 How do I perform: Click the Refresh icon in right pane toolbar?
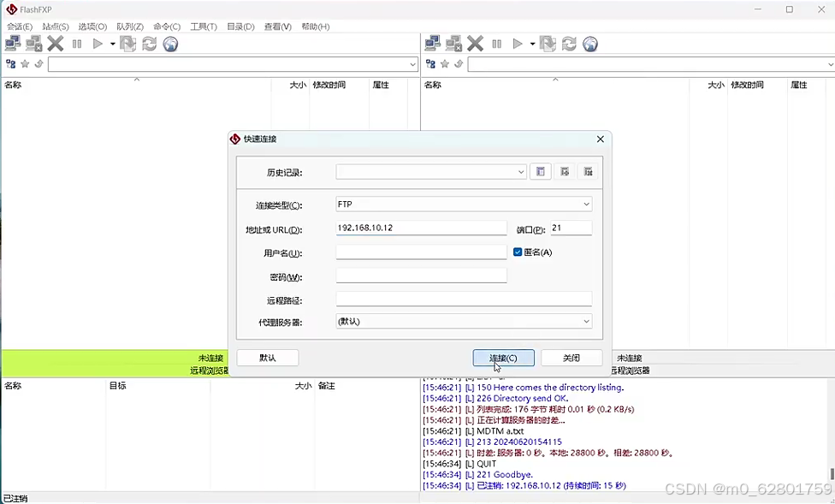tap(569, 44)
